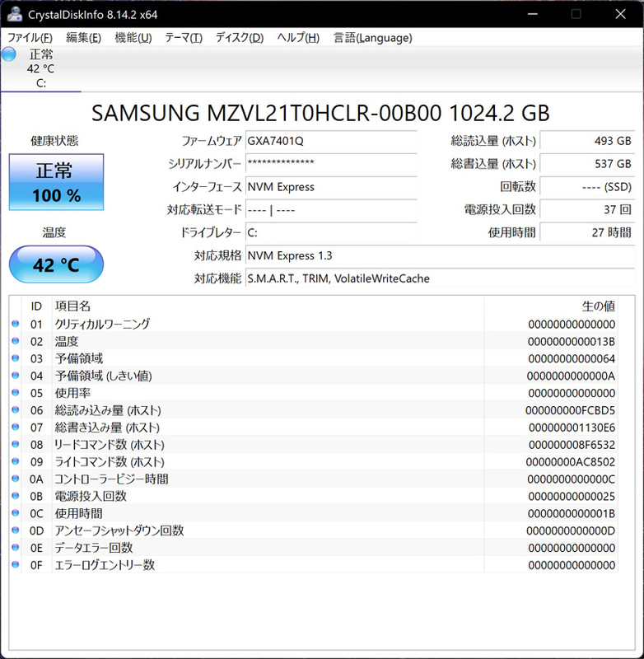Click the standard field NVM Express 1.3
The image size is (644, 659).
point(440,255)
